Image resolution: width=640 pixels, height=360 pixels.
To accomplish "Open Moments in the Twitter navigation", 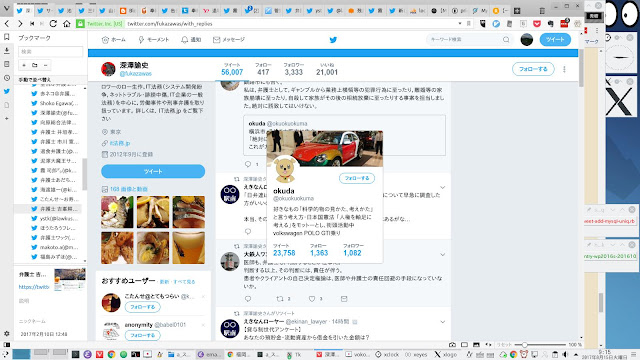I will pos(153,40).
